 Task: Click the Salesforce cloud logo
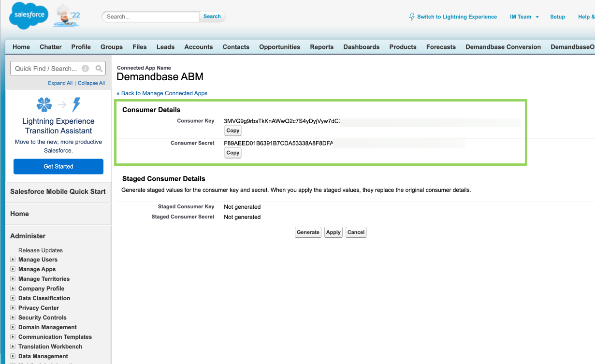tap(29, 15)
